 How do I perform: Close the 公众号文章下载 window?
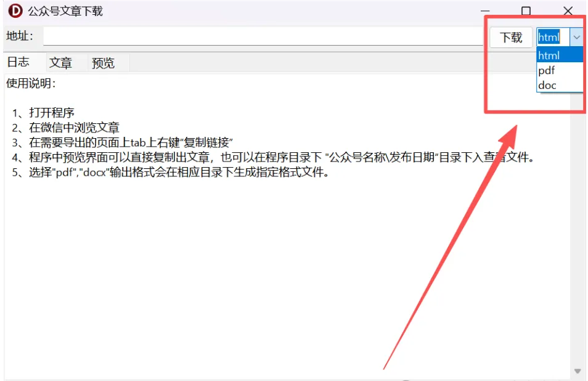568,11
